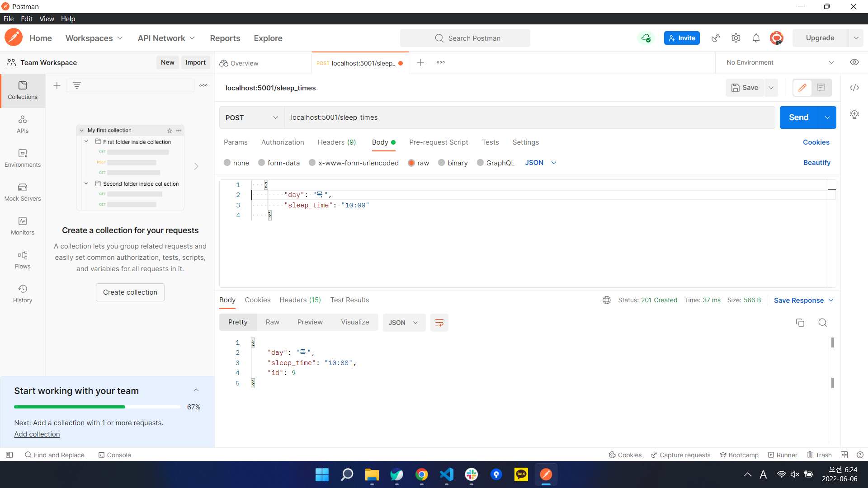Click the Send button
This screenshot has height=488, width=868.
point(799,117)
